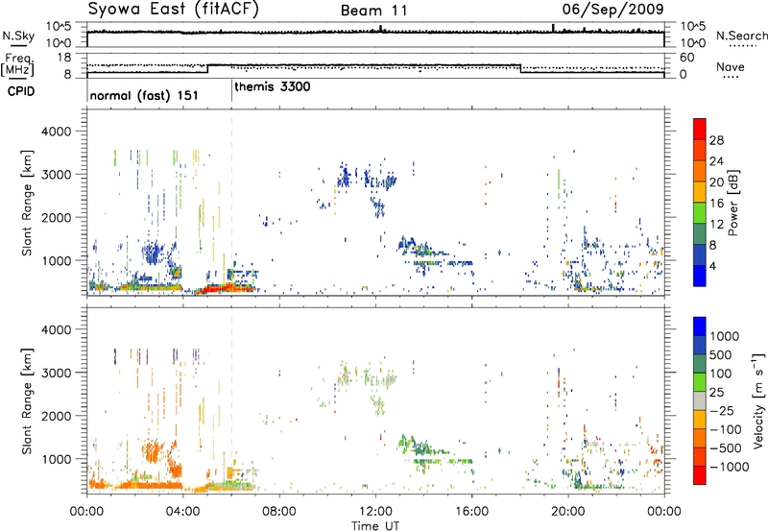Screen dimensions: 768x532
Task: Click the '20' label on Power color bar
Action: (716, 182)
